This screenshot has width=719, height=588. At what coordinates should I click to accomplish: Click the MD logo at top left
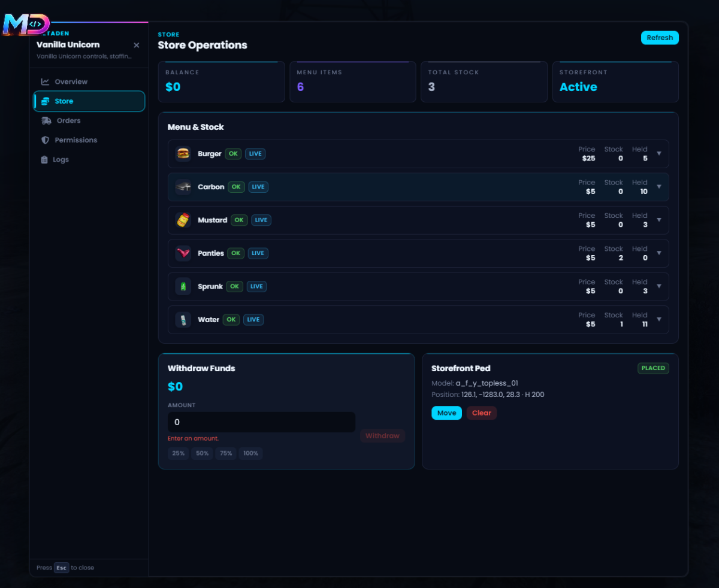26,25
